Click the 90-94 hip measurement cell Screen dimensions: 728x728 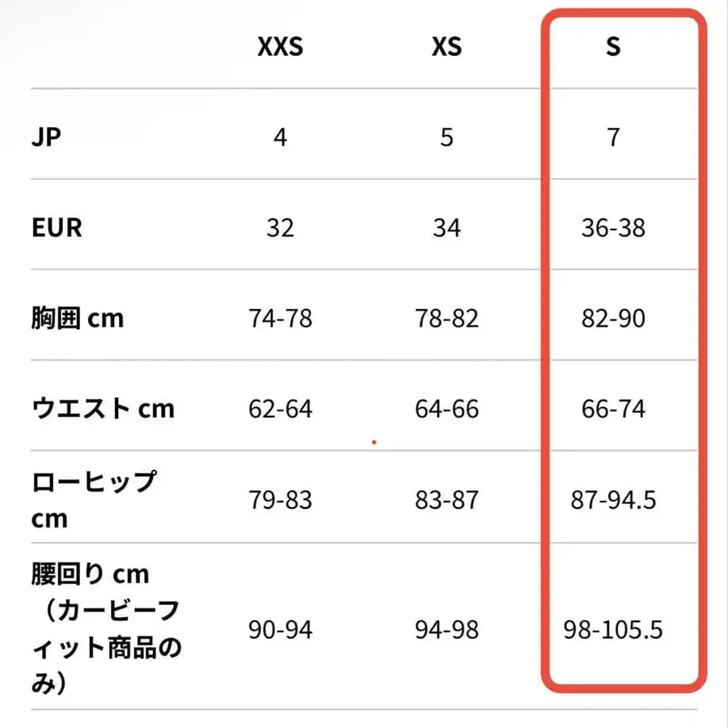click(x=280, y=629)
